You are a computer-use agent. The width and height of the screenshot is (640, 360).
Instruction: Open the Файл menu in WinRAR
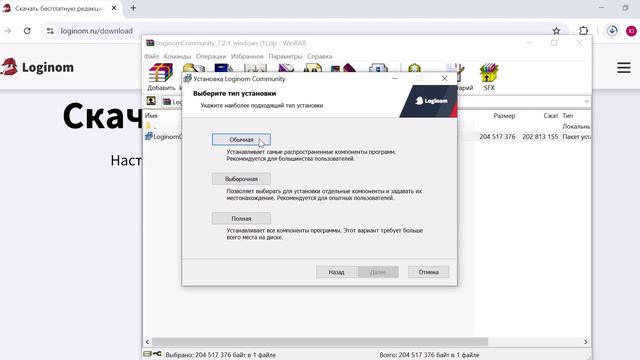pos(151,56)
